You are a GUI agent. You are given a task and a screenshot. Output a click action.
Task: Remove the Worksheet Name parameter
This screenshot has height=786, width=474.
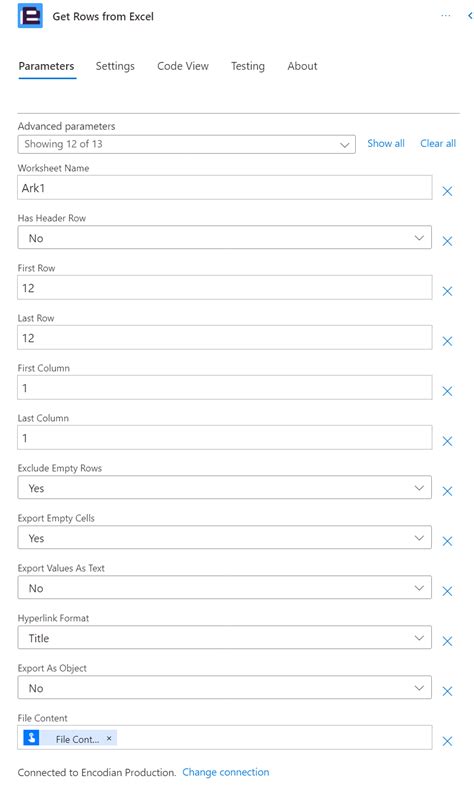pyautogui.click(x=447, y=191)
